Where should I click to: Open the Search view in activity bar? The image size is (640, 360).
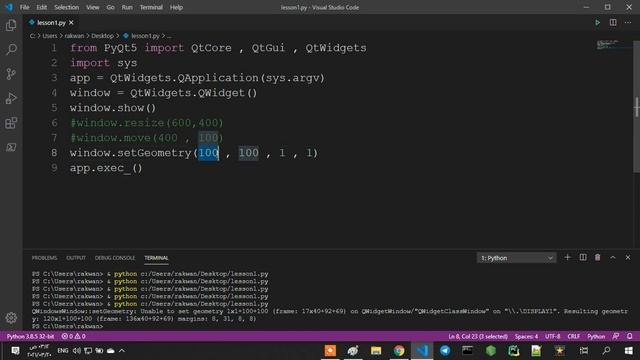click(11, 49)
